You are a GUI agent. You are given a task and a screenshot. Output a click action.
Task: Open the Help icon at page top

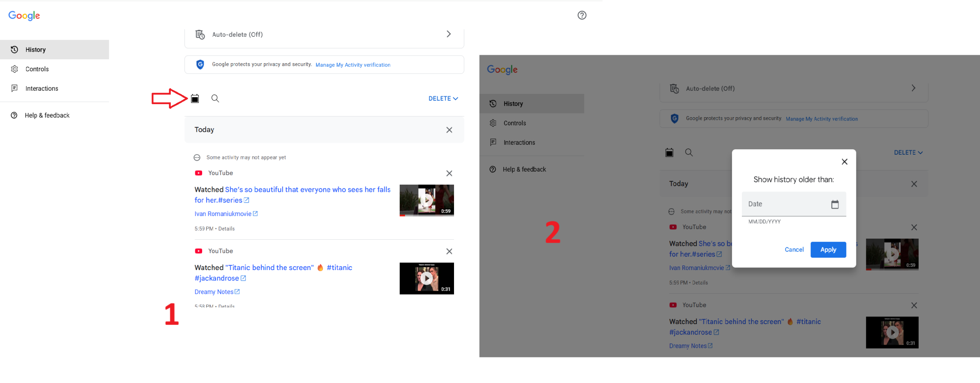[x=582, y=15]
